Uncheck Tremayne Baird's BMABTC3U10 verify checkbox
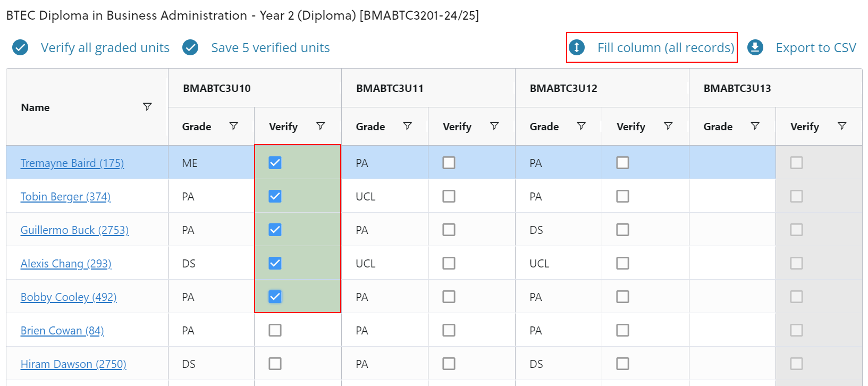 click(275, 163)
